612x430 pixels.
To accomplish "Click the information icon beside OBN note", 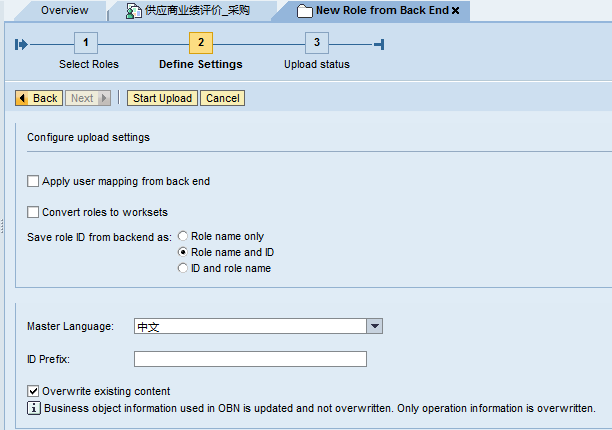I will click(34, 408).
